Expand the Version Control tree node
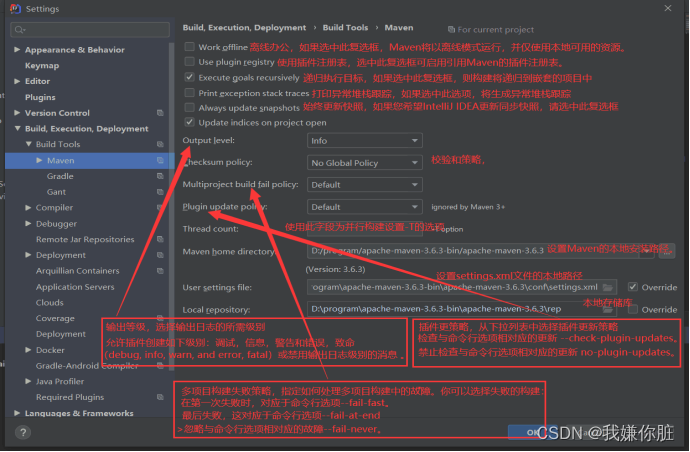 (17, 113)
